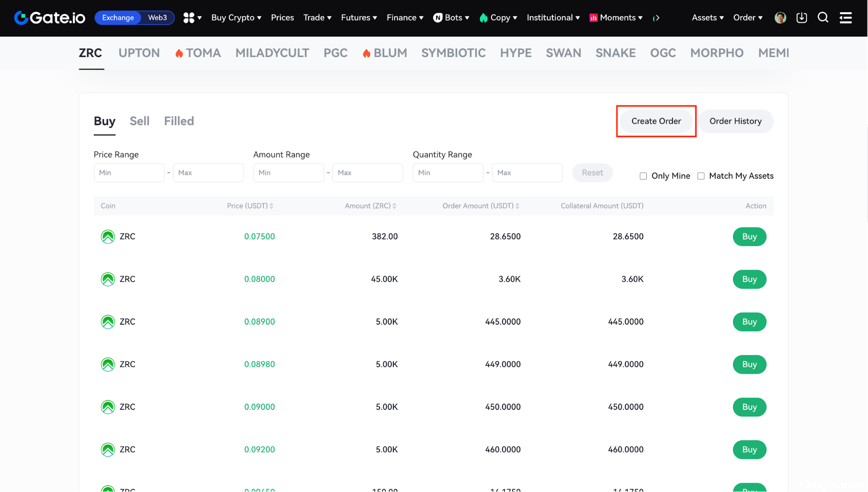Viewport: 868px width, 492px height.
Task: Click Amount Range Min input
Action: pos(288,173)
